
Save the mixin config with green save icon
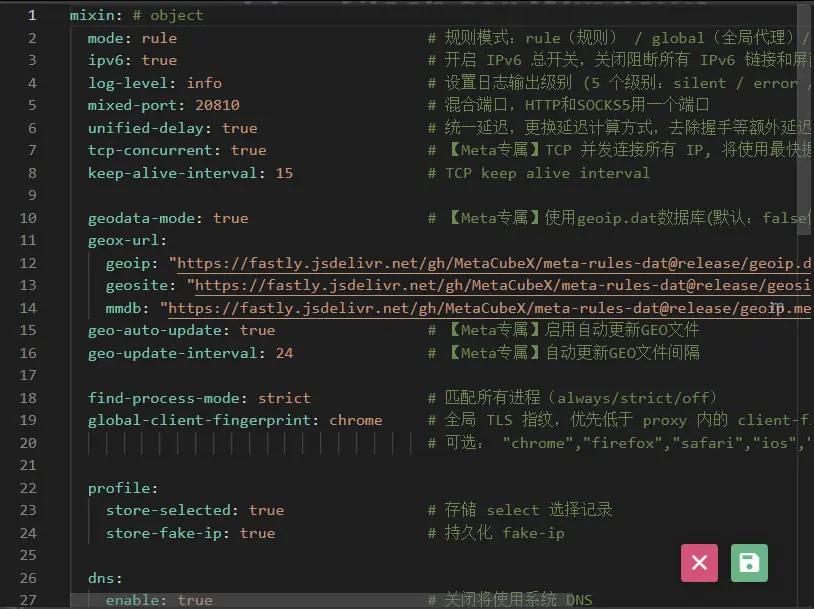[748, 563]
